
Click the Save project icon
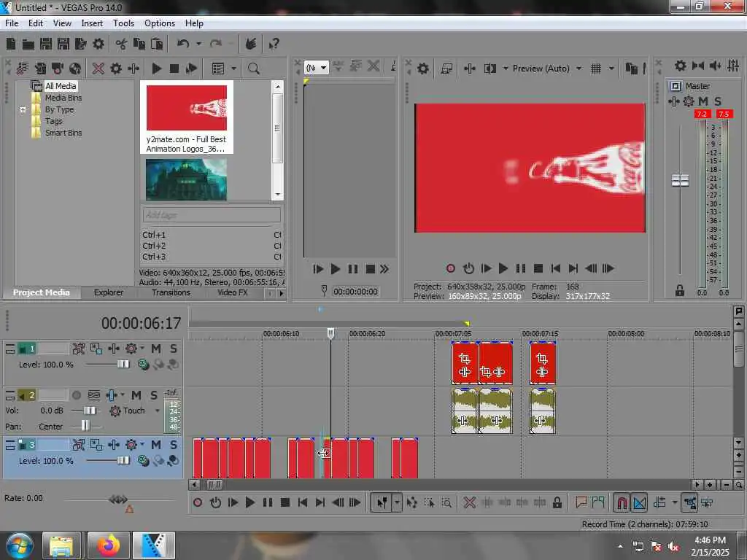46,44
